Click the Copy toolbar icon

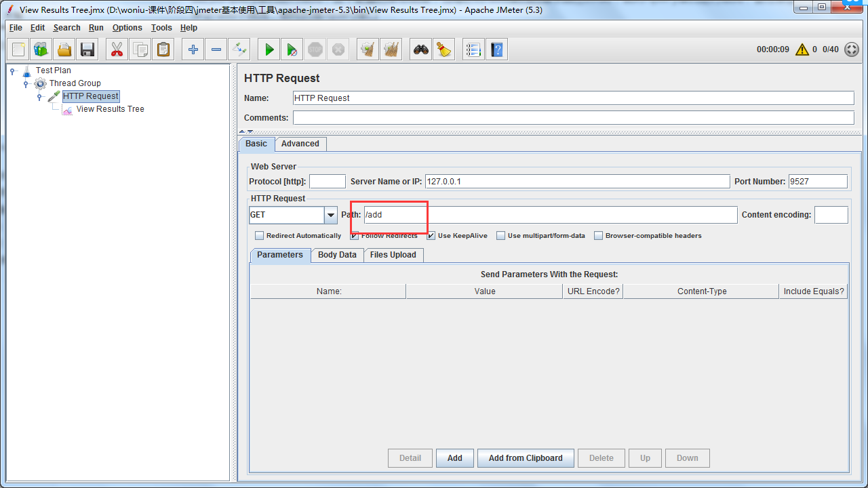tap(140, 49)
